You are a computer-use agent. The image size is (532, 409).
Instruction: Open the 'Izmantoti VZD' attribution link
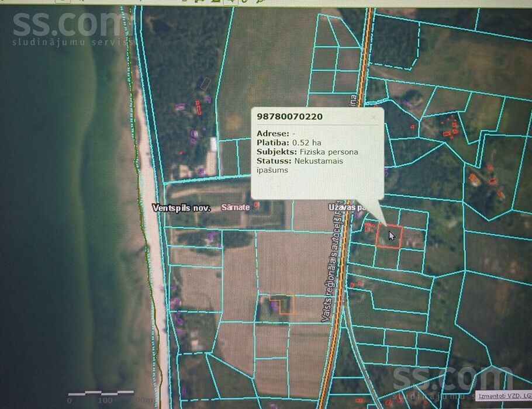pos(503,396)
